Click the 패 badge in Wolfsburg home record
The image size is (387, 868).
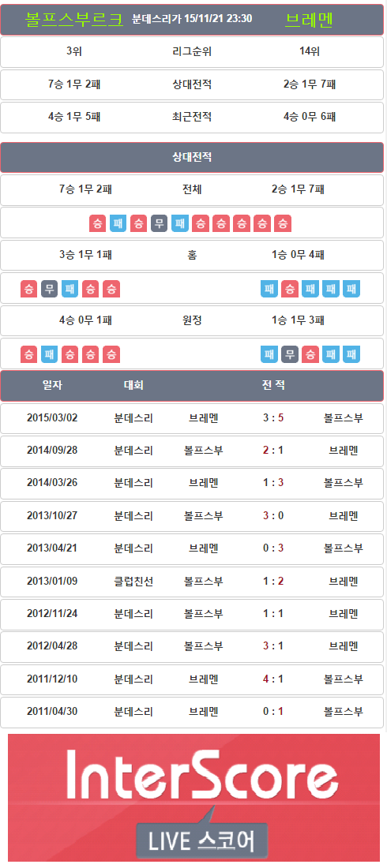click(x=70, y=289)
